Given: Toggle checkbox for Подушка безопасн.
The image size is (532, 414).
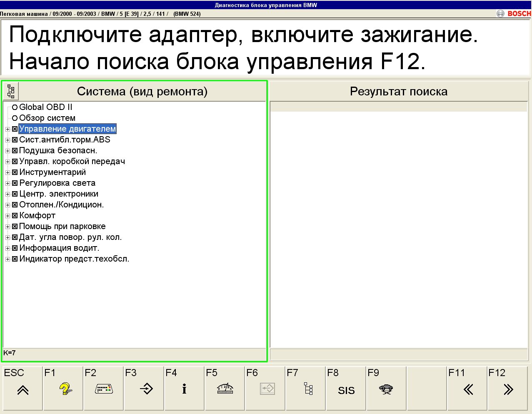Looking at the screenshot, I should (x=15, y=151).
